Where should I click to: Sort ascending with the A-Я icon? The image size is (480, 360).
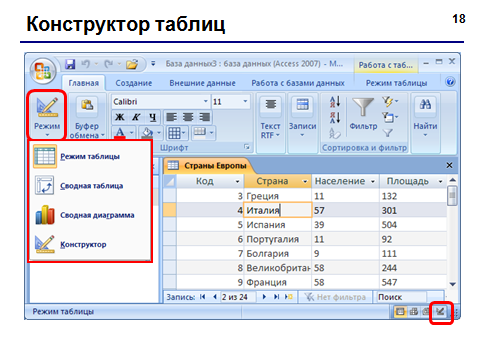pos(335,102)
